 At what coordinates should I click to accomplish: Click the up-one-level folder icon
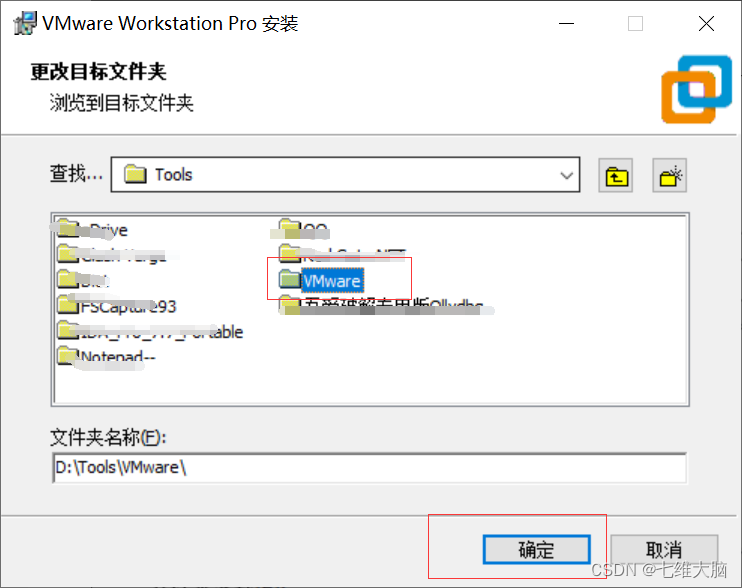(616, 176)
